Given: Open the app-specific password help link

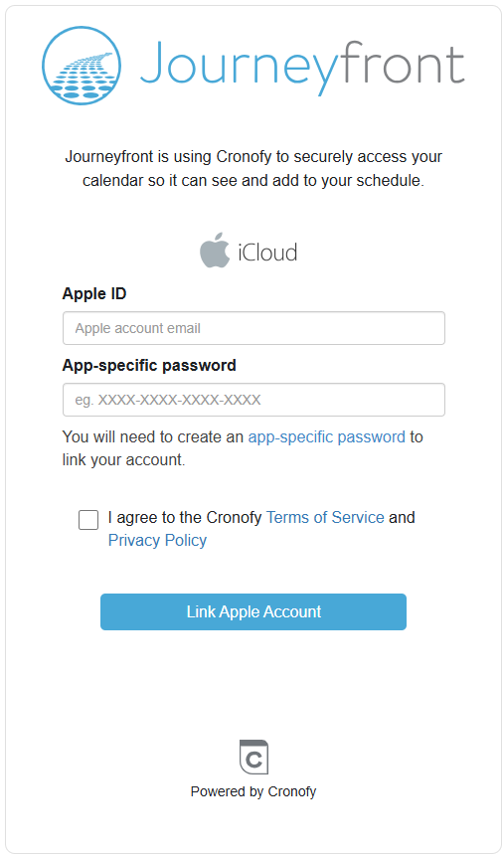Looking at the screenshot, I should click(326, 437).
